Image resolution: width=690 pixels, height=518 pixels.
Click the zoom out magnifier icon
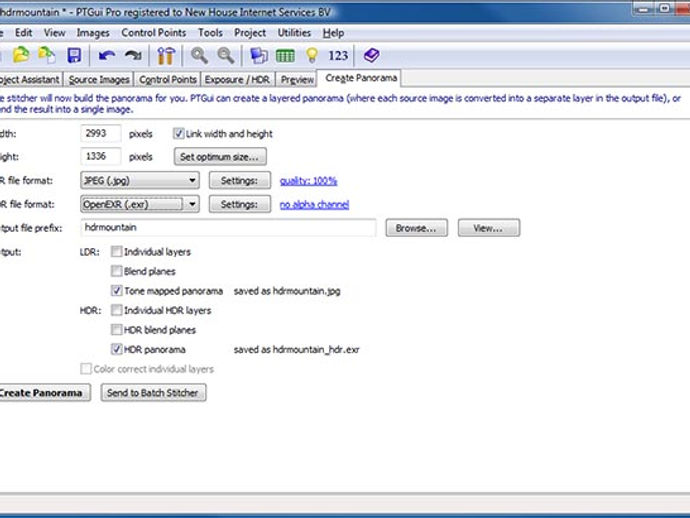click(226, 55)
